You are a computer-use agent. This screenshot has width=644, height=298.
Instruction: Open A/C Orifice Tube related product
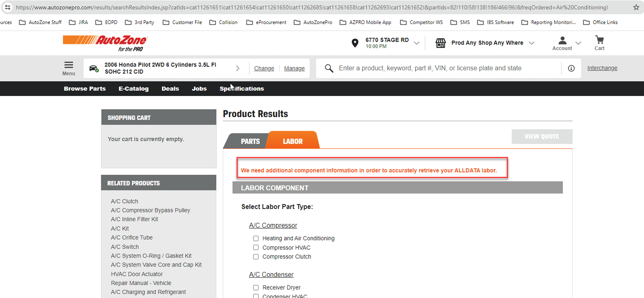(131, 237)
